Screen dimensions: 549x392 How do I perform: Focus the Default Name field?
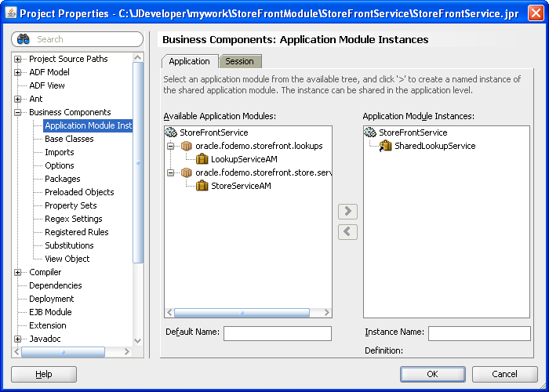278,333
